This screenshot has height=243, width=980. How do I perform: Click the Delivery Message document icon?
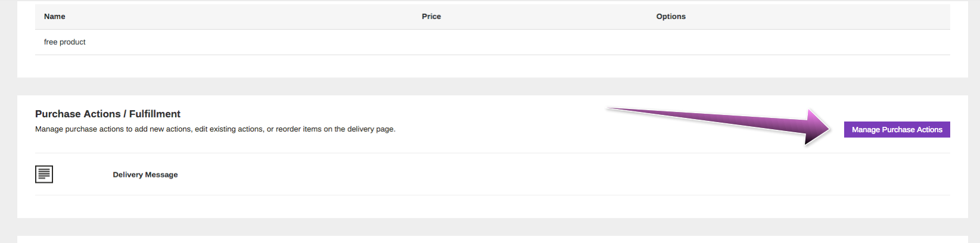point(44,174)
